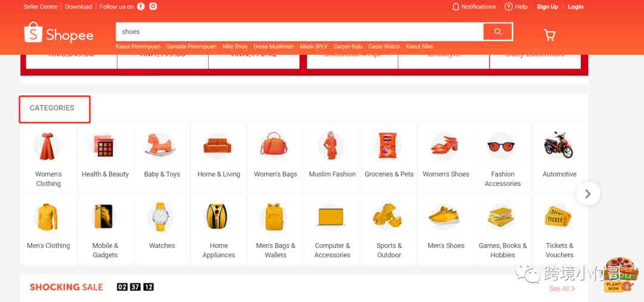Click the Notifications bell icon
Image resolution: width=644 pixels, height=302 pixels.
pyautogui.click(x=455, y=7)
